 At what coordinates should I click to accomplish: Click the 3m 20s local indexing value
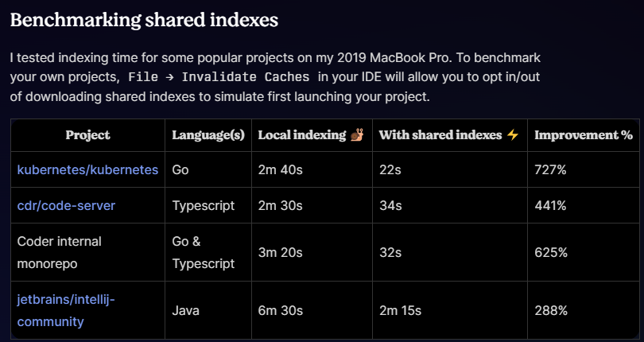click(x=280, y=252)
